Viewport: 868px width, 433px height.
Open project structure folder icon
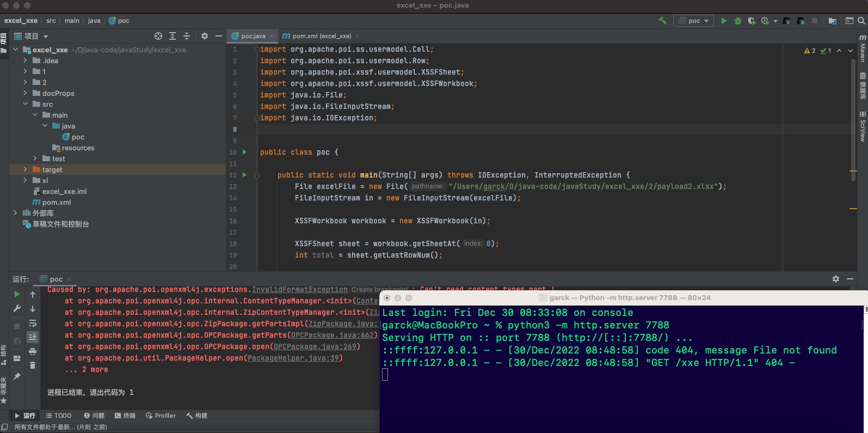point(833,21)
